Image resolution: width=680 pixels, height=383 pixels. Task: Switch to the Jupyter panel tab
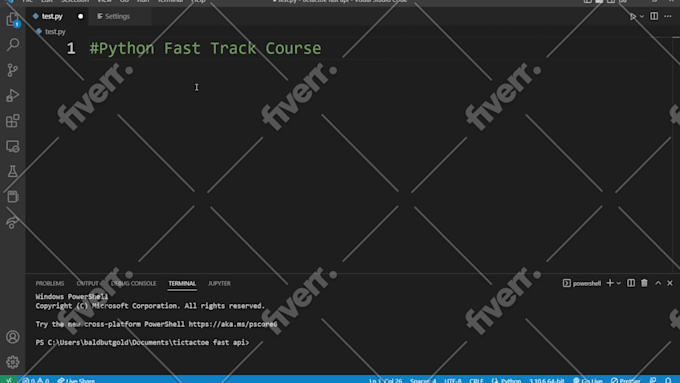point(219,283)
